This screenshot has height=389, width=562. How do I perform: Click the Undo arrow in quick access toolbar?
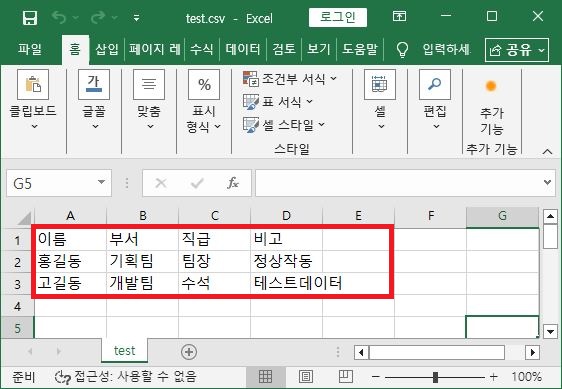[59, 17]
